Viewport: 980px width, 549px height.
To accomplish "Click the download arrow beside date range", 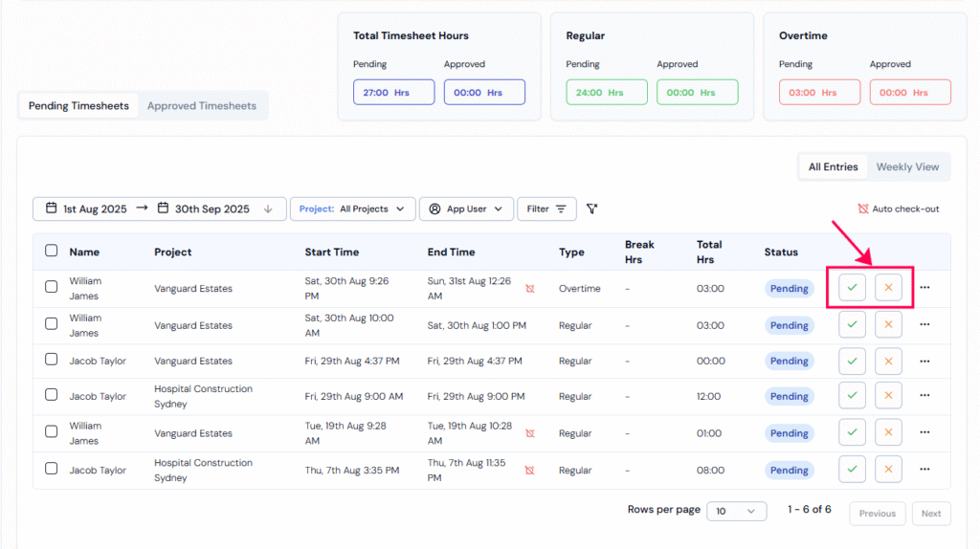I will 268,209.
